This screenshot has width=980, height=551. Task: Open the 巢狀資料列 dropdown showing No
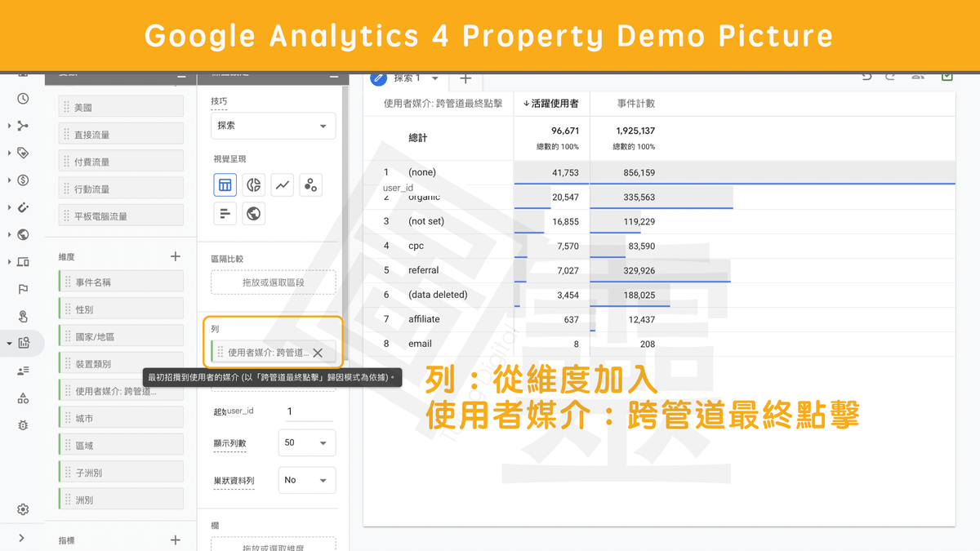point(307,480)
